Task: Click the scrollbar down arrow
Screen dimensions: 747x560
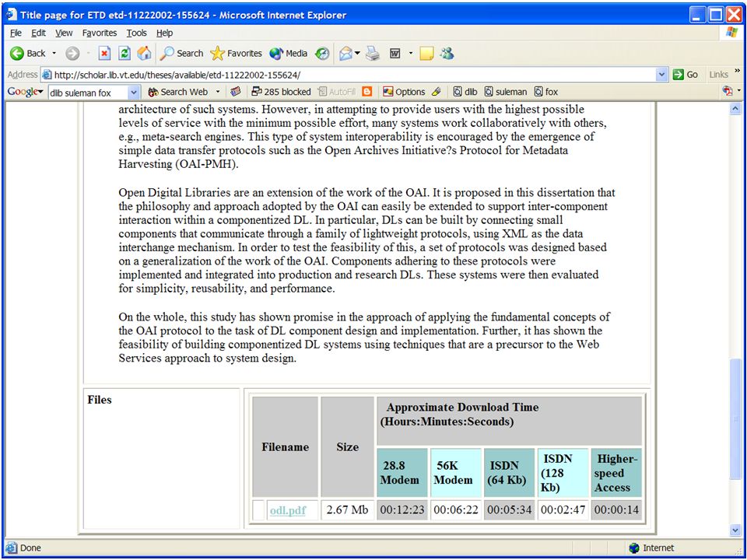Action: pyautogui.click(x=735, y=530)
